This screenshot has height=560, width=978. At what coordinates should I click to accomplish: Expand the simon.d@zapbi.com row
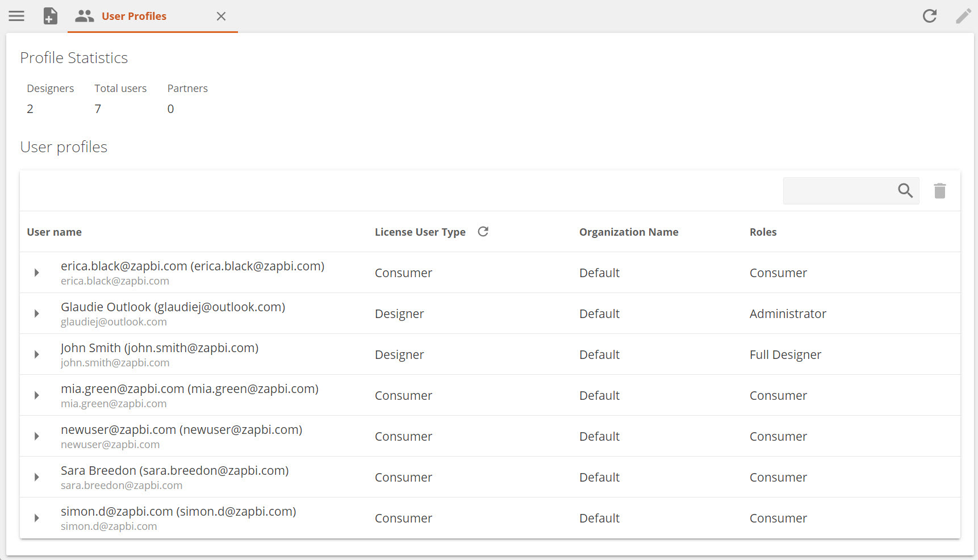click(x=36, y=518)
